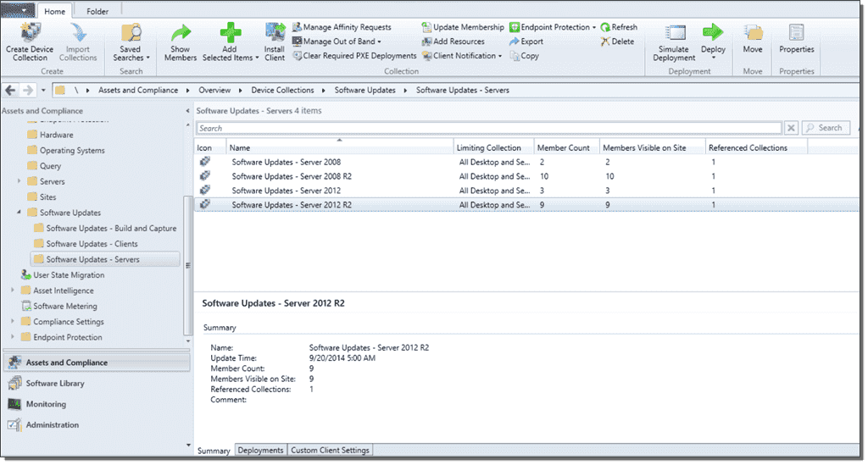
Task: Click Server 2012 R2 collection icon
Action: click(205, 205)
